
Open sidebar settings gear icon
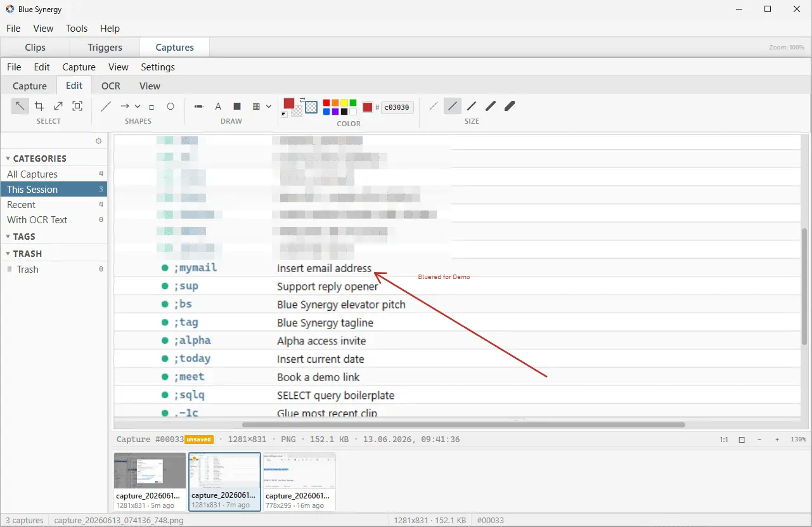pyautogui.click(x=98, y=141)
